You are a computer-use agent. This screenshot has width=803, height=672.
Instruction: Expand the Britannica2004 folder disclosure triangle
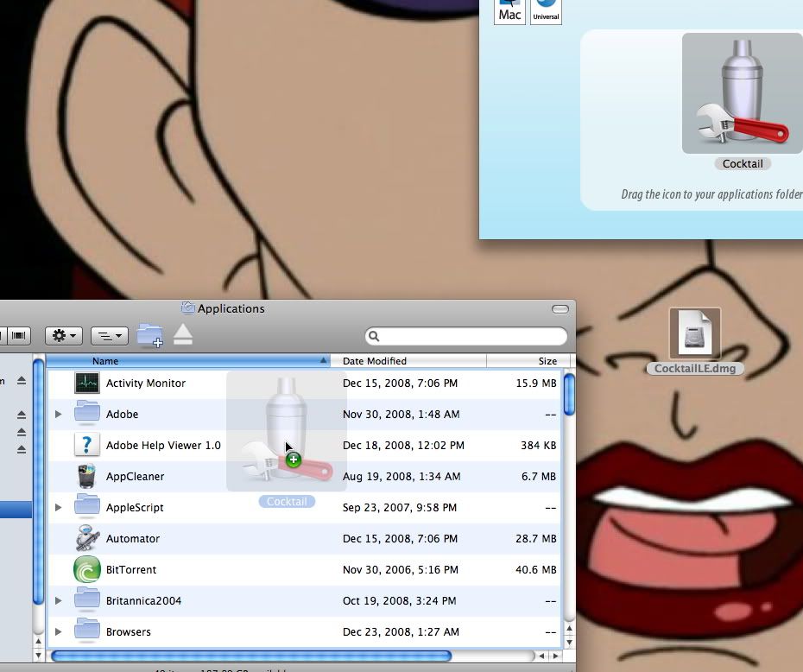click(x=59, y=600)
